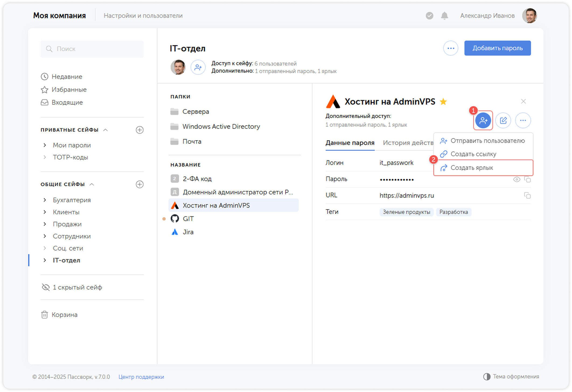
Task: Select Хостинг на AdminVPS list entry
Action: click(x=234, y=205)
